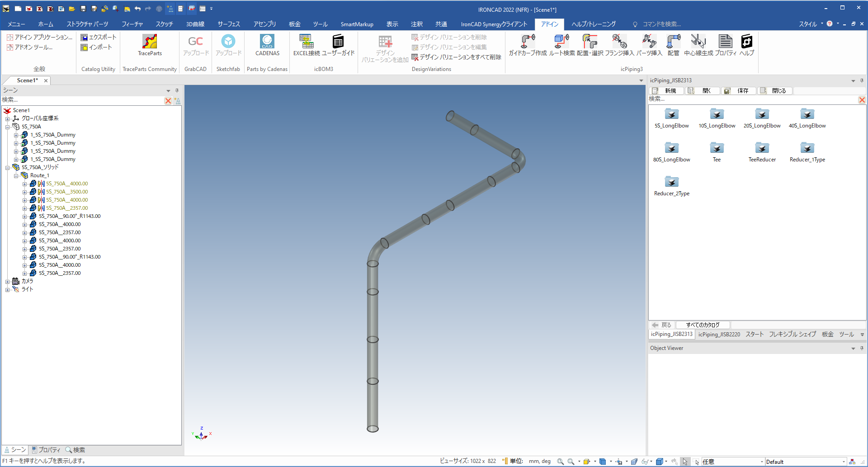The width and height of the screenshot is (868, 467).
Task: Switch to icPiping_JISB2220 catalog tab
Action: click(x=719, y=335)
